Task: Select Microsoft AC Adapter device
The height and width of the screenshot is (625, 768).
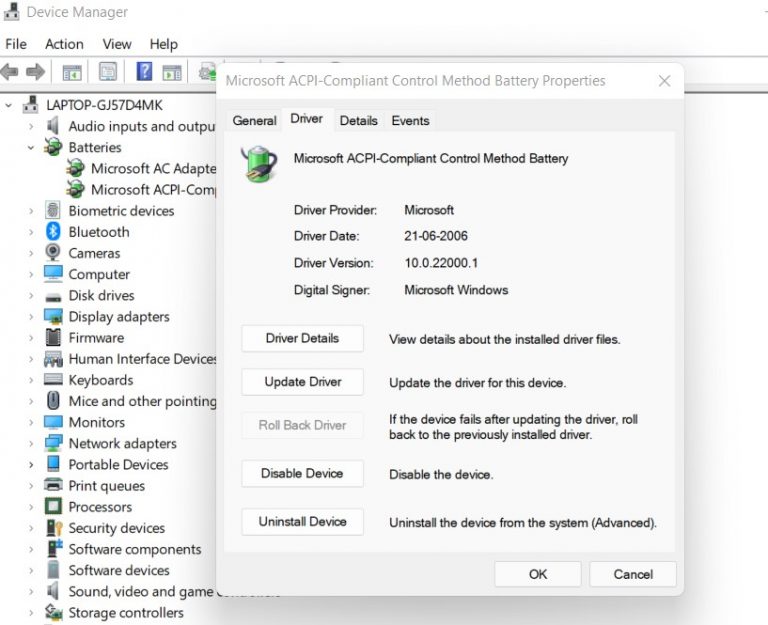Action: tap(153, 168)
